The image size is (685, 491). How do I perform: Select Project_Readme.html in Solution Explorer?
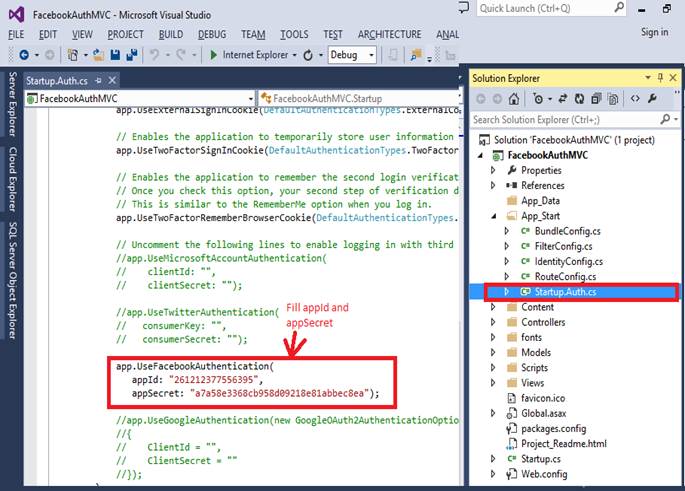[x=564, y=443]
